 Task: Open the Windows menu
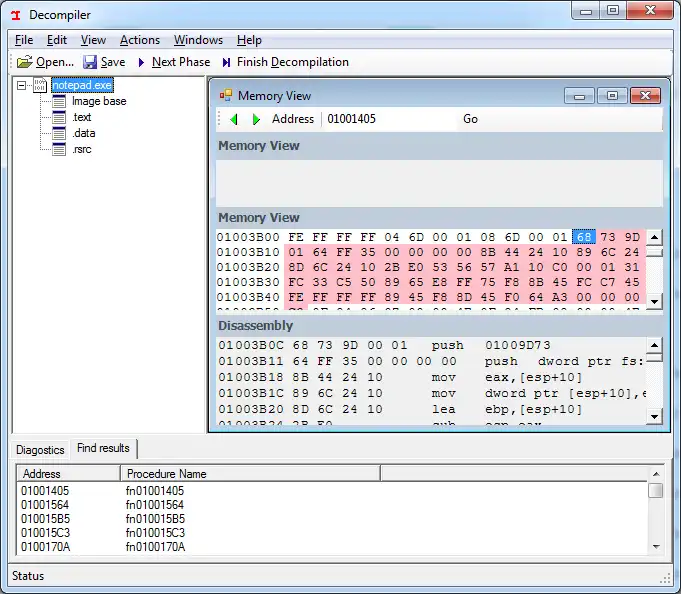(x=198, y=40)
